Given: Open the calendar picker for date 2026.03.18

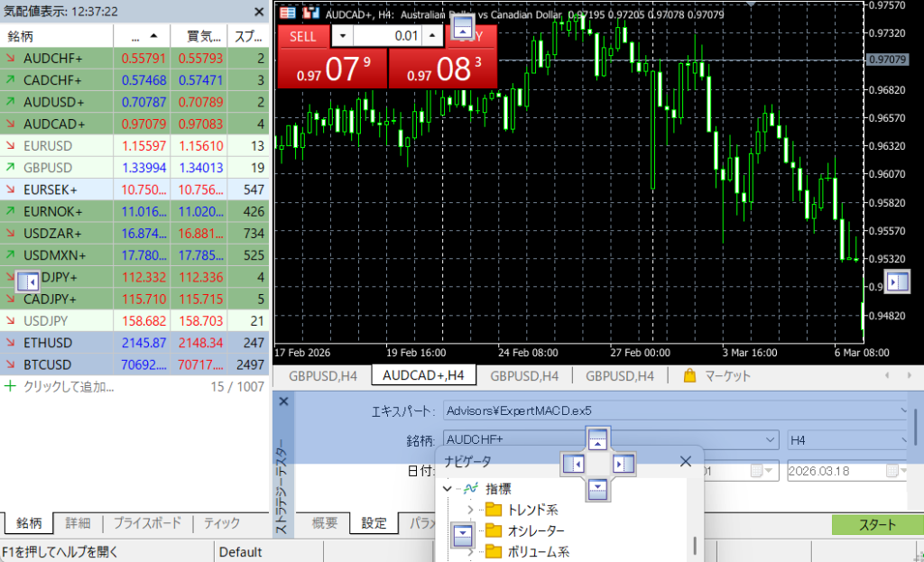Looking at the screenshot, I should pos(892,471).
